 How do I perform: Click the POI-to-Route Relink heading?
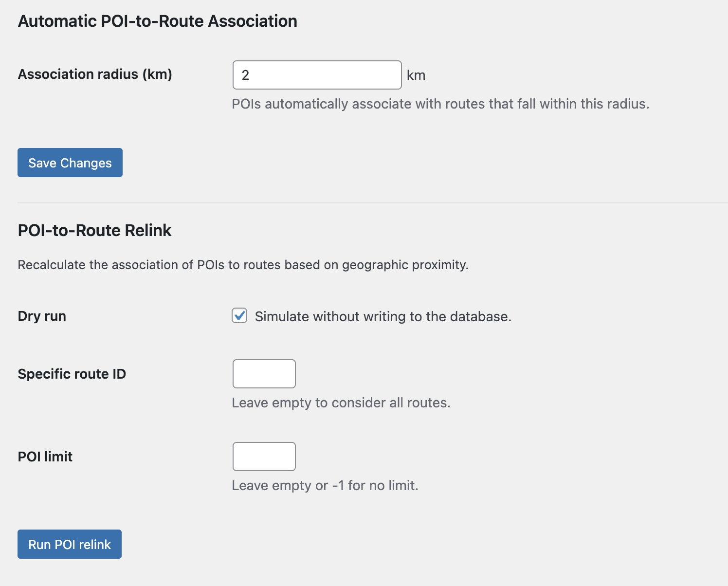(x=94, y=230)
